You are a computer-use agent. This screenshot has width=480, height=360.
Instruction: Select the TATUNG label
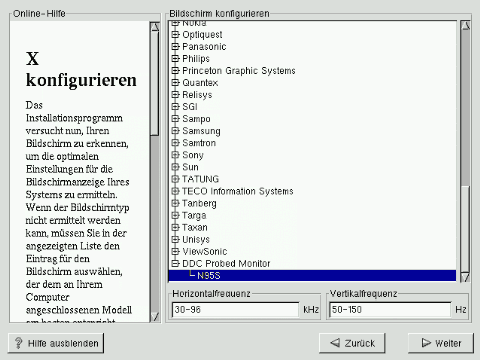200,179
